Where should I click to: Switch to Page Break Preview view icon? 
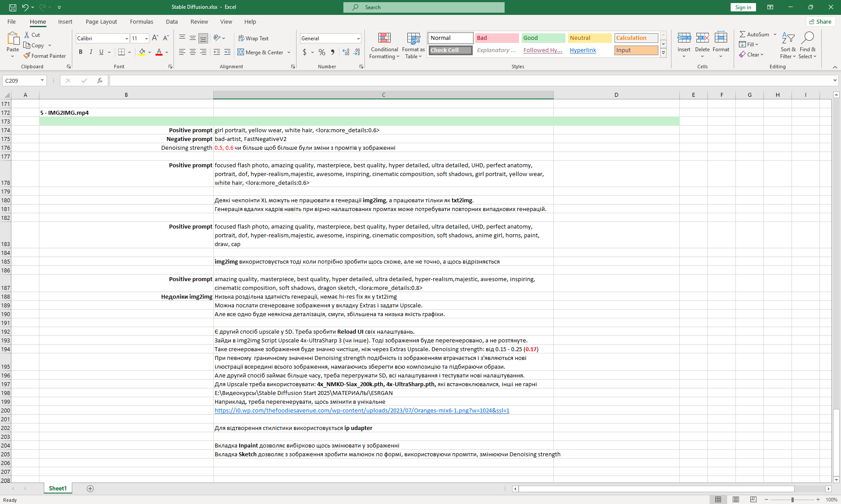tap(753, 500)
